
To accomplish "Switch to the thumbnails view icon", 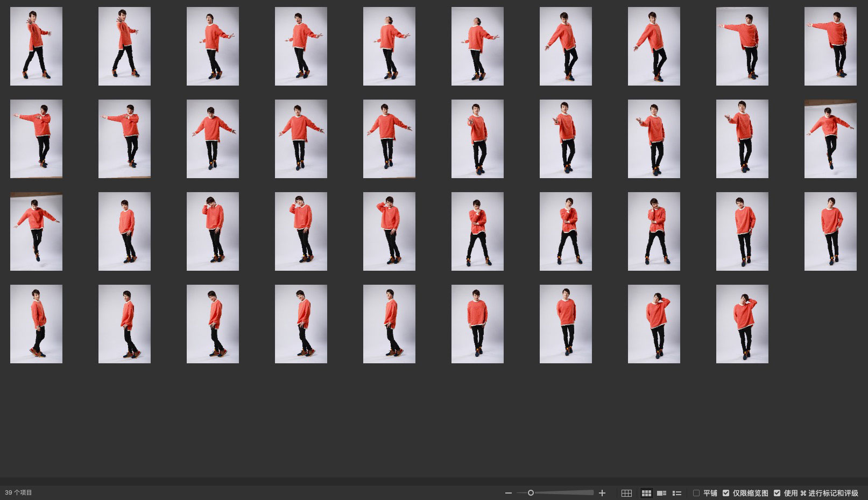I will coord(646,493).
